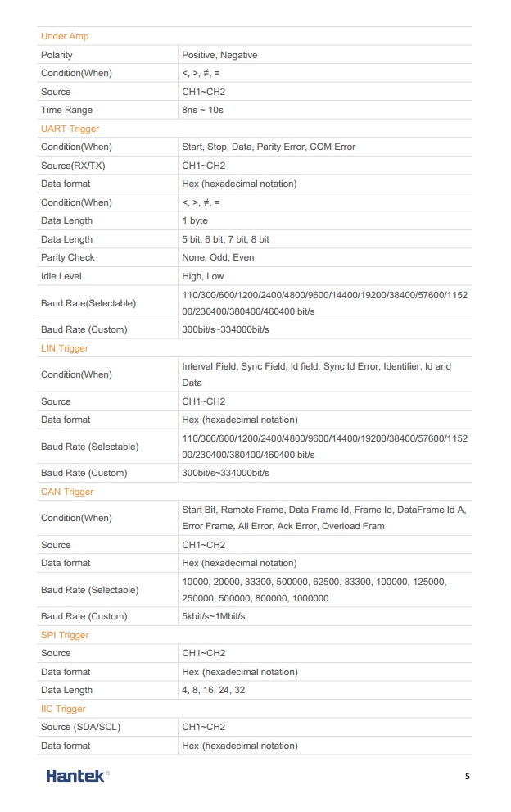
Task: Click the UART custom baud rate 300bit/s~334000bit/s
Action: [x=225, y=329]
